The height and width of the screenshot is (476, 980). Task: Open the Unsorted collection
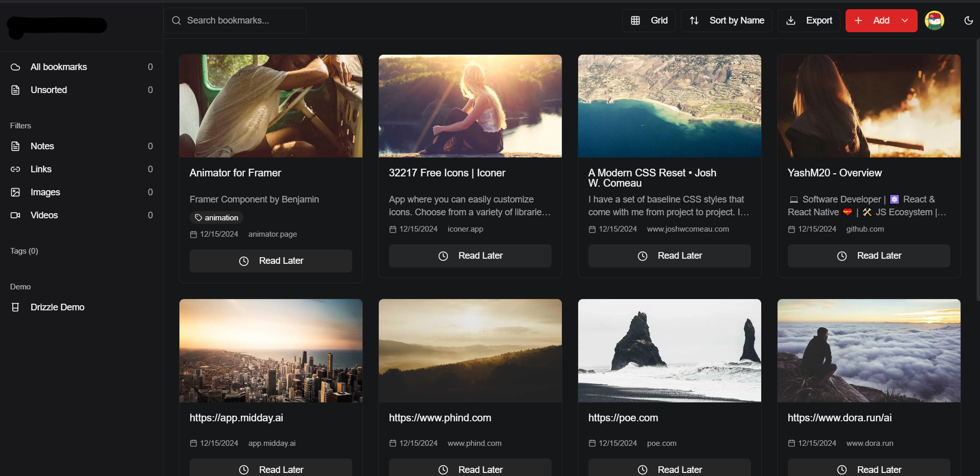(82, 90)
